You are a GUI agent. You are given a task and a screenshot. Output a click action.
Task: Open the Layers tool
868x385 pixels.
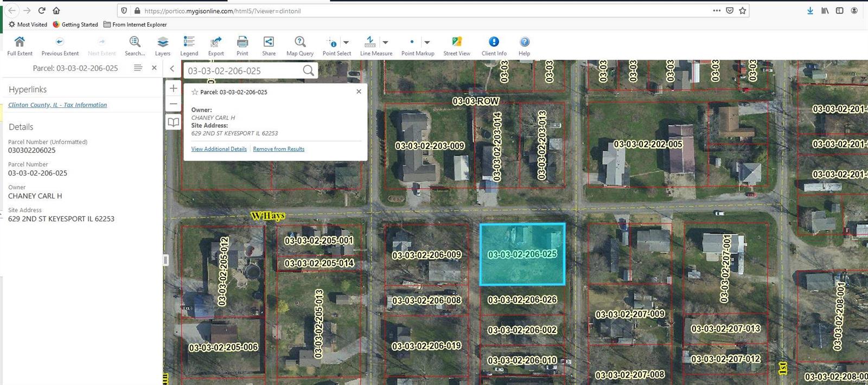[162, 42]
